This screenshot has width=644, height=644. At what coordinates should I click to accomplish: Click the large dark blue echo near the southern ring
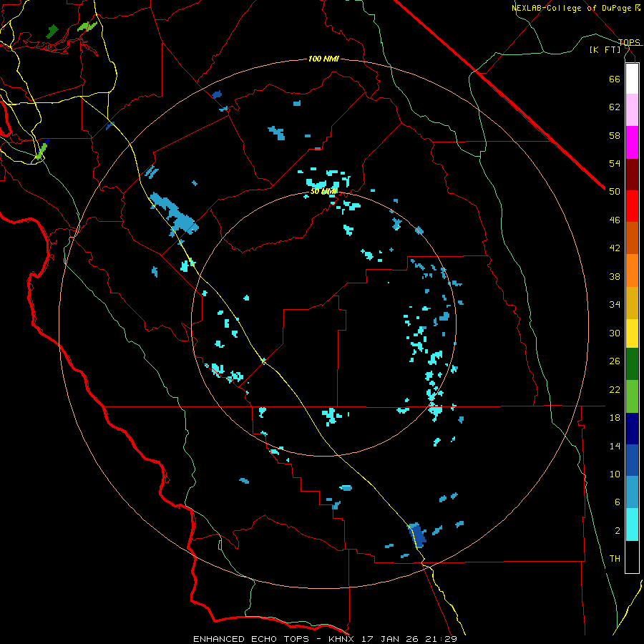418,535
